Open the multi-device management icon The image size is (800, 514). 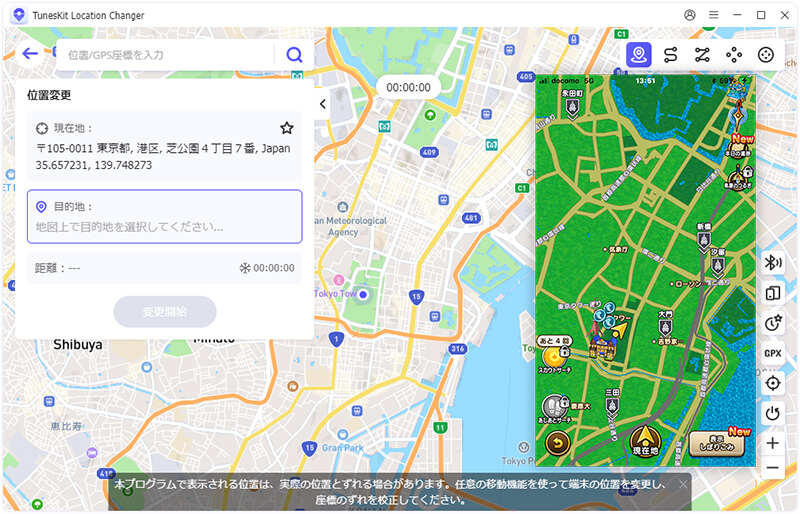pos(772,293)
